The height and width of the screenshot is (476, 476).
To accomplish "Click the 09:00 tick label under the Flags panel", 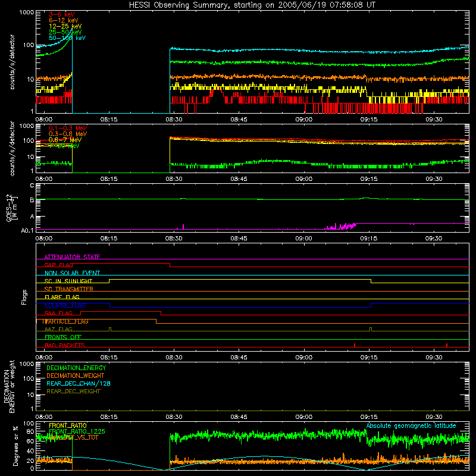I will coord(304,358).
